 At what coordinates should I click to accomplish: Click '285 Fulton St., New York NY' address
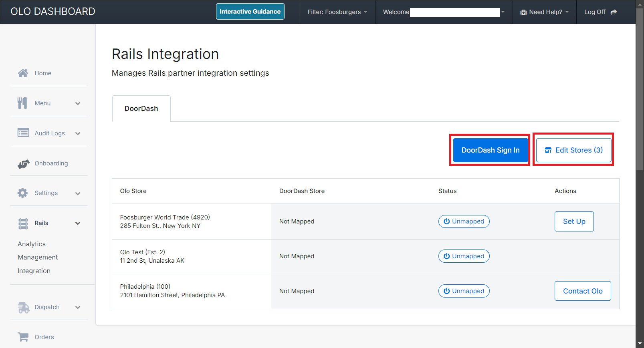pos(160,226)
